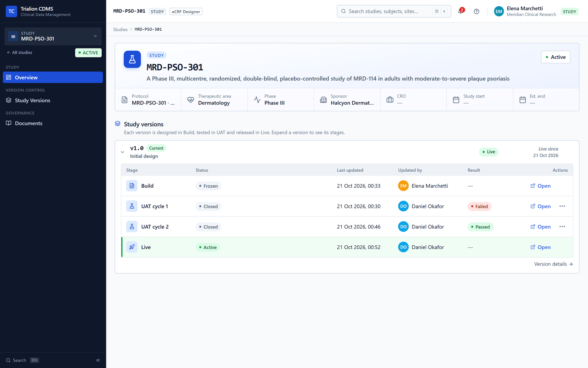
Task: Click the Study versions layers icon
Action: [118, 124]
